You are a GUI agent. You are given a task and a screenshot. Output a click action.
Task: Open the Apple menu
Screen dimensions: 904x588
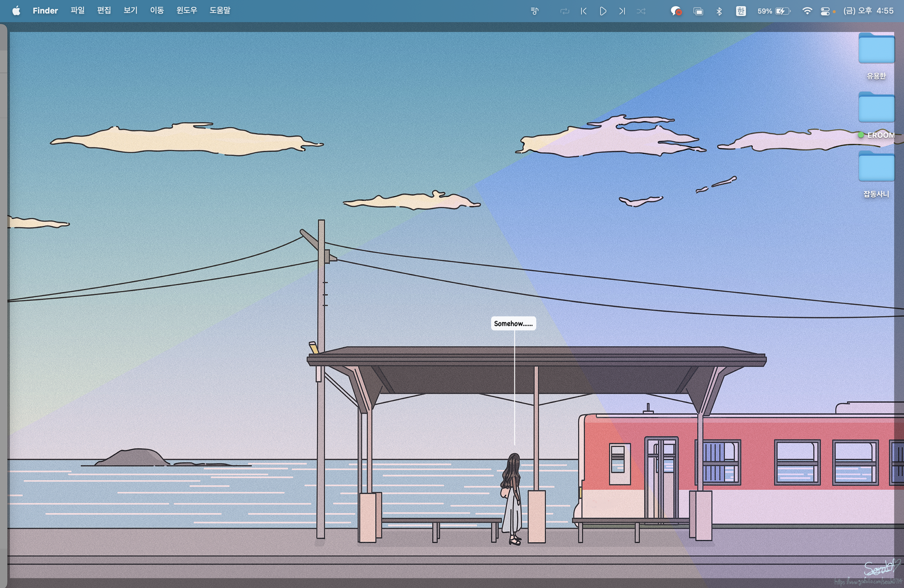click(x=16, y=11)
